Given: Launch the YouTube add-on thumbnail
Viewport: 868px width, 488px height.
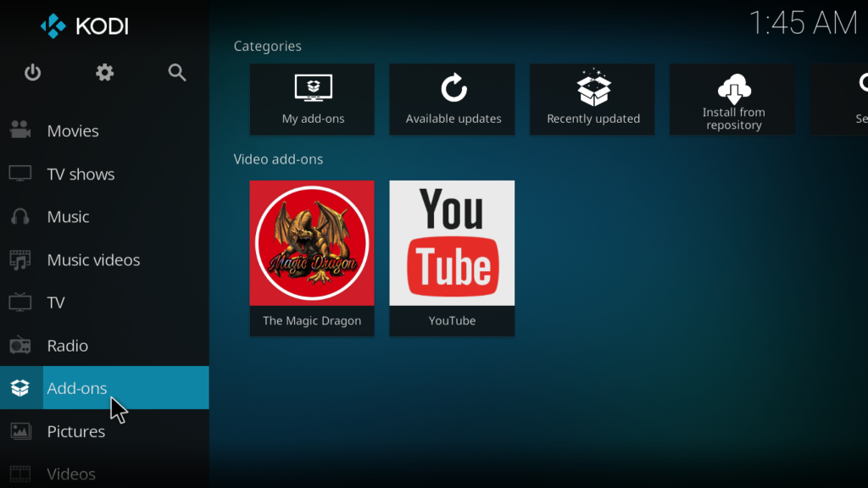Looking at the screenshot, I should pos(453,243).
